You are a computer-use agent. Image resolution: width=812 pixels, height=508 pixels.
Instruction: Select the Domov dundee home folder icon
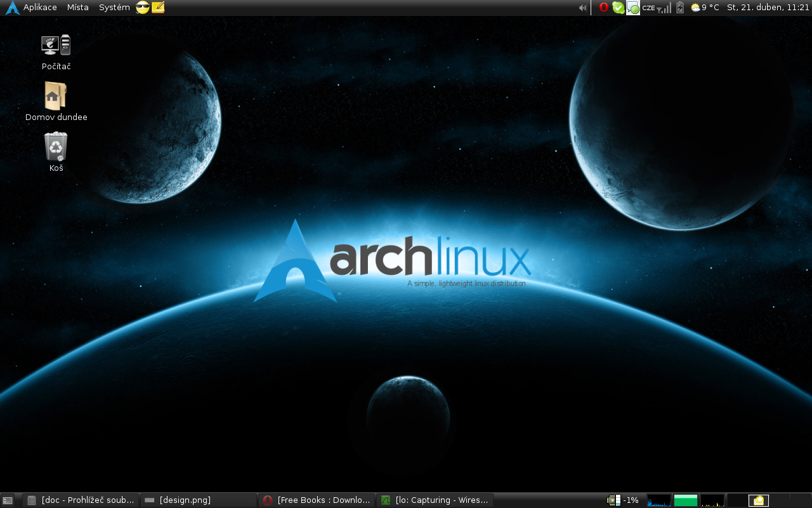pyautogui.click(x=56, y=102)
